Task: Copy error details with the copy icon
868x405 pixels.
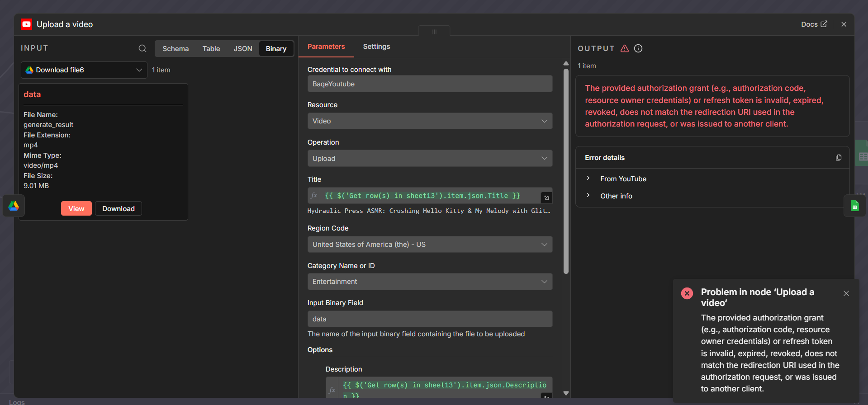Action: (x=838, y=158)
